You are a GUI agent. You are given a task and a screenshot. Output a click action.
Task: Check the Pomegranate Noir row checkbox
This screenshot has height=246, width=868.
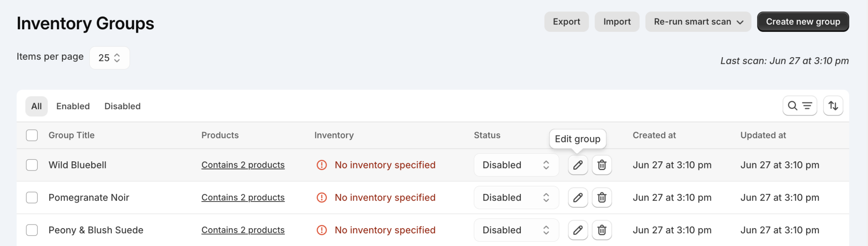pyautogui.click(x=32, y=197)
